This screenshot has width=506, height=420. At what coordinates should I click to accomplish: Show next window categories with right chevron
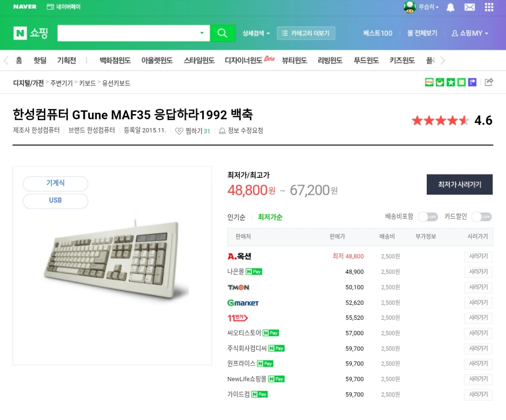pyautogui.click(x=443, y=60)
